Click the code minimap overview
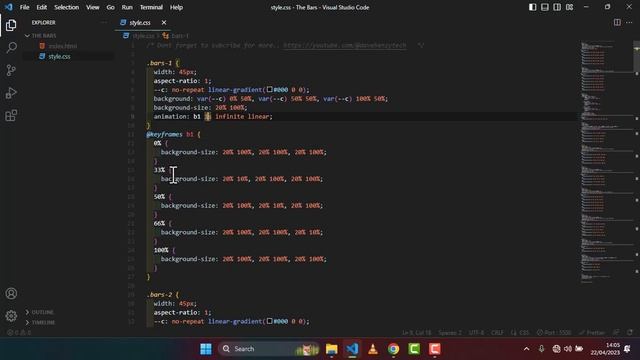 point(607,163)
